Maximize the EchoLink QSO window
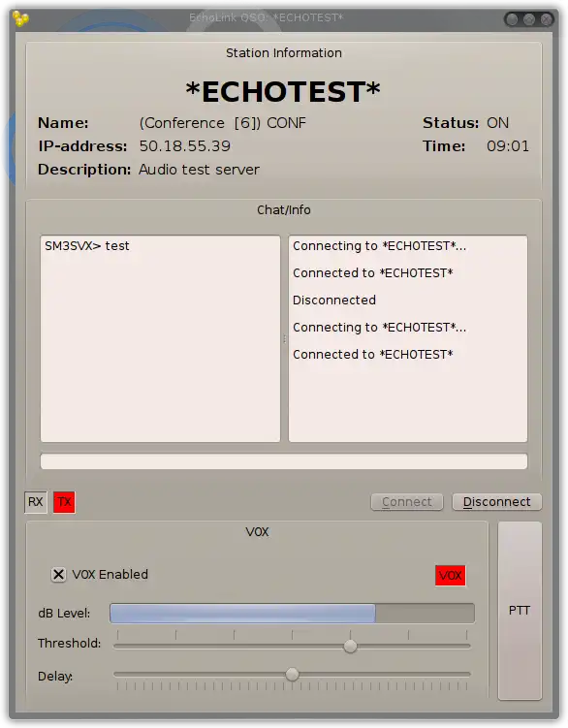 [x=529, y=19]
